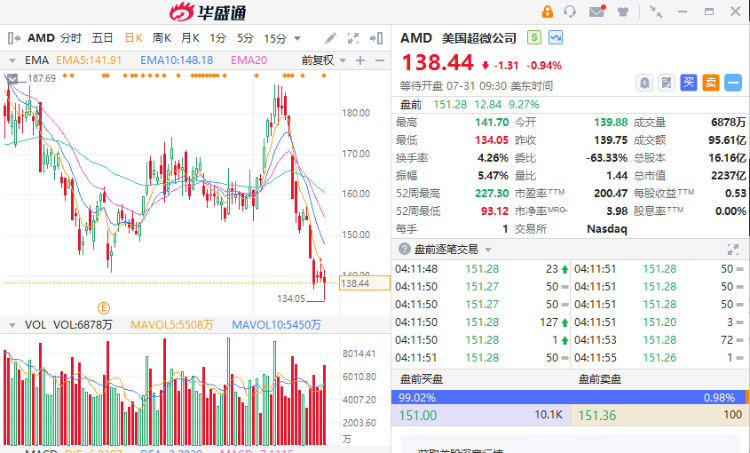Open the note icon beside the bell
This screenshot has height=453, width=750.
pyautogui.click(x=666, y=82)
